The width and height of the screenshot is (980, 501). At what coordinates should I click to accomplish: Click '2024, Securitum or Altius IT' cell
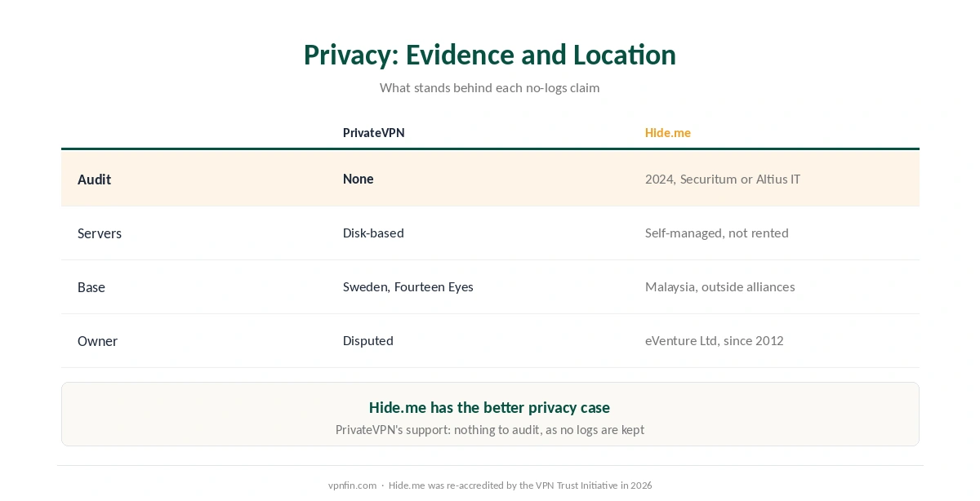[723, 180]
